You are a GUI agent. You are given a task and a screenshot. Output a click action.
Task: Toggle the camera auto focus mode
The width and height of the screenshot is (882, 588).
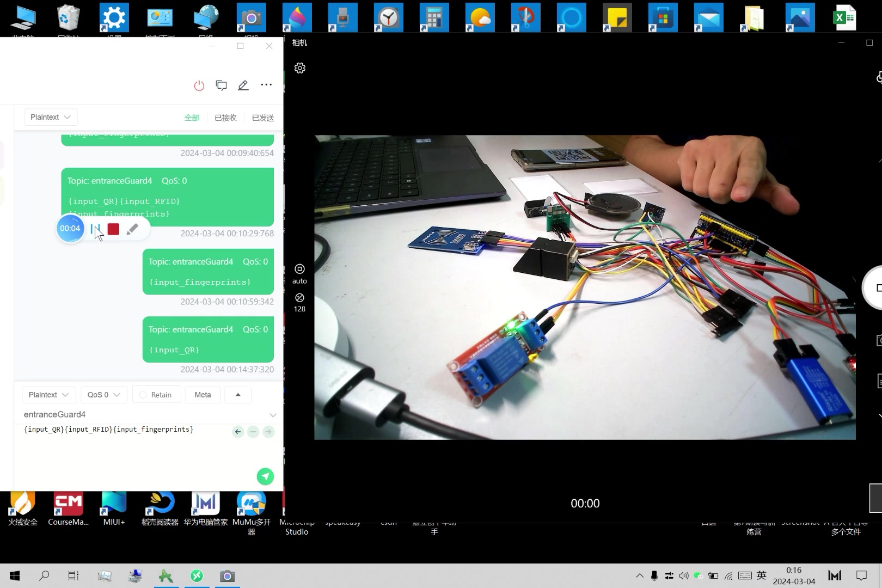click(299, 274)
